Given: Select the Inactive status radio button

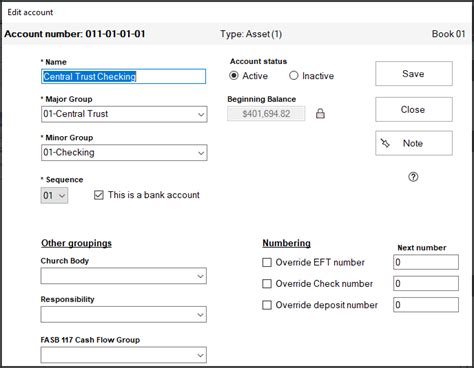Looking at the screenshot, I should tap(293, 76).
